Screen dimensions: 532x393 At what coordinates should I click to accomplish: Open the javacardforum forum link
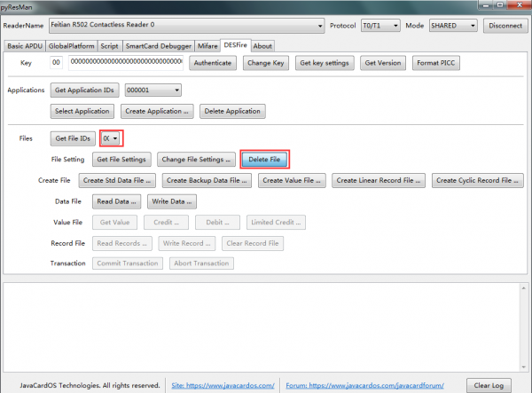coord(364,385)
